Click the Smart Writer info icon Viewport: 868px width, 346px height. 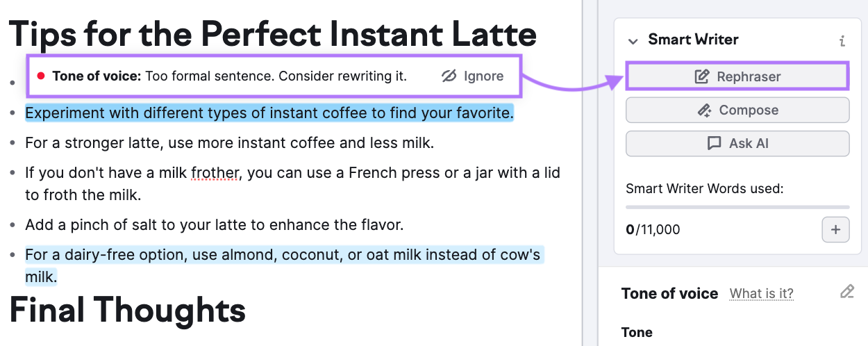click(842, 41)
